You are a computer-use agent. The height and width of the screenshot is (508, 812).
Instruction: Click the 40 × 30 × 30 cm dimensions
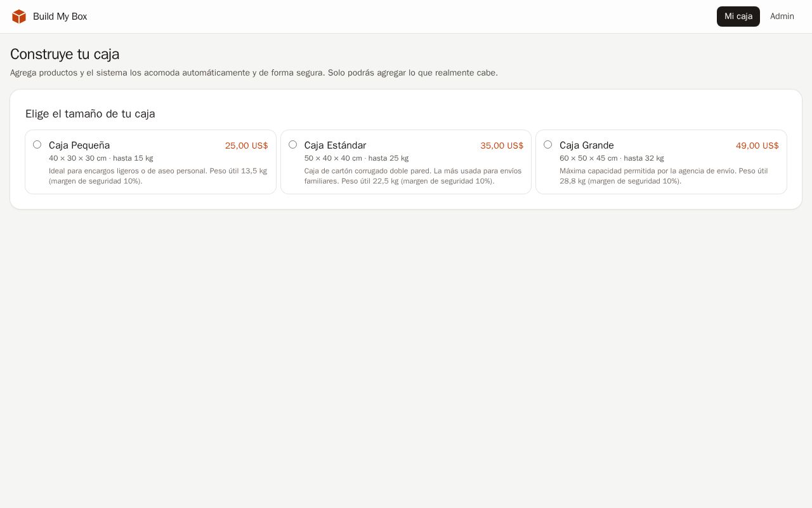coord(77,158)
